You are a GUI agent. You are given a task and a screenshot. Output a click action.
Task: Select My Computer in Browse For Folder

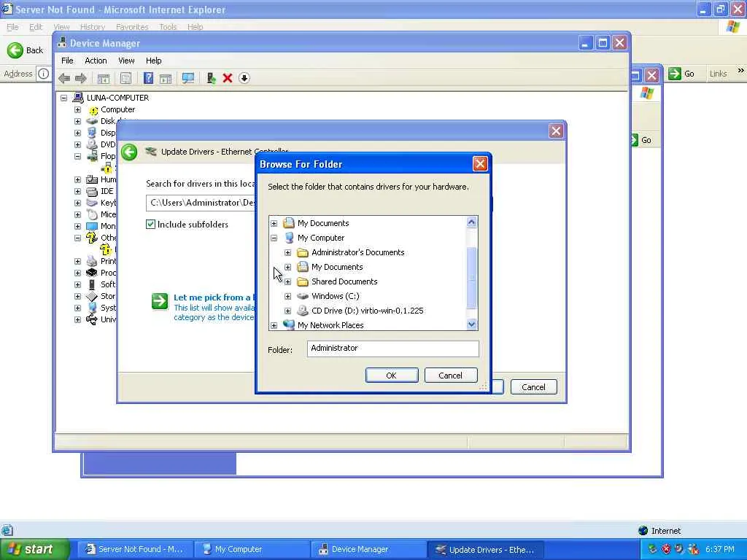coord(321,238)
